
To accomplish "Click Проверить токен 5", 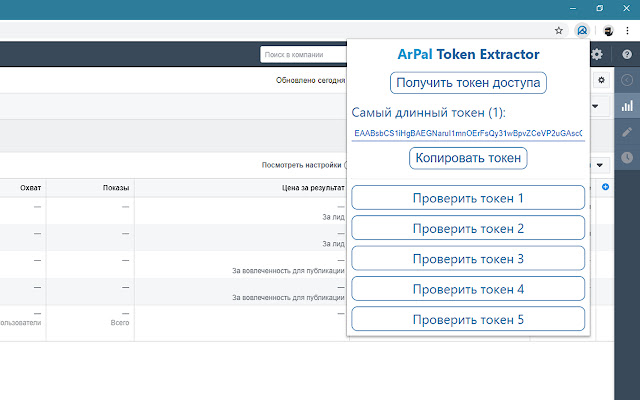I will click(x=468, y=319).
